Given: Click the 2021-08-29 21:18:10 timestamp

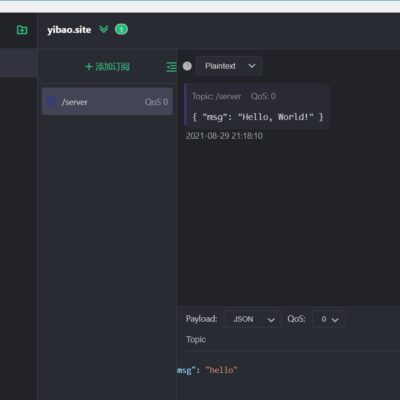Looking at the screenshot, I should pyautogui.click(x=224, y=136).
